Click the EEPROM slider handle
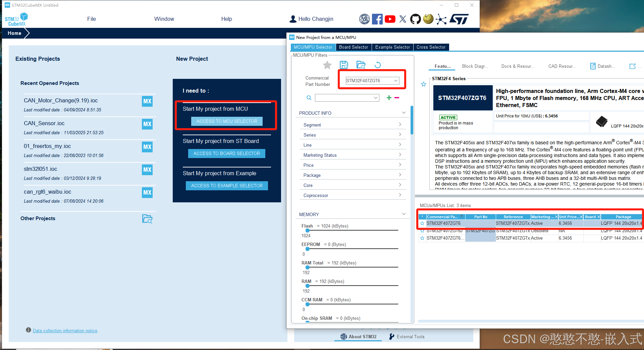Image resolution: width=644 pixels, height=350 pixels. click(308, 249)
